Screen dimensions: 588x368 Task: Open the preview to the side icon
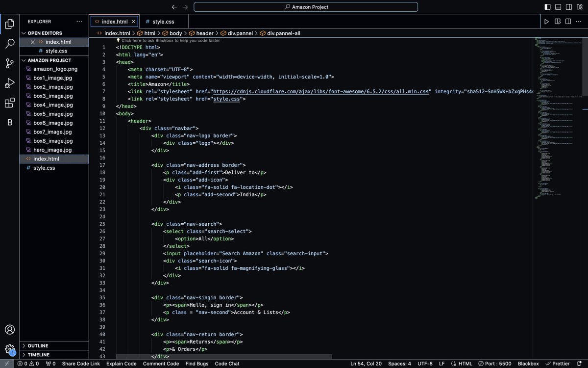coord(558,22)
